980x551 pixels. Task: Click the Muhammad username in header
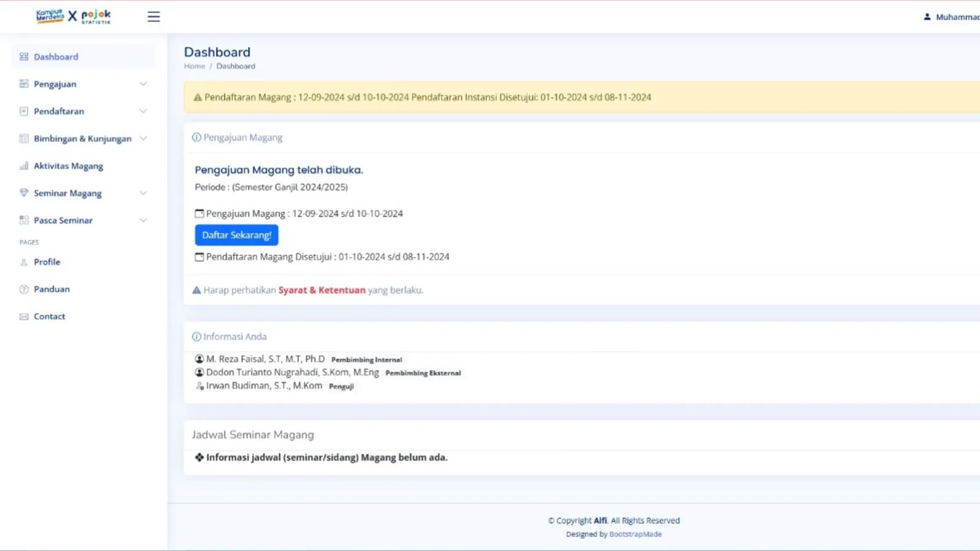[958, 17]
